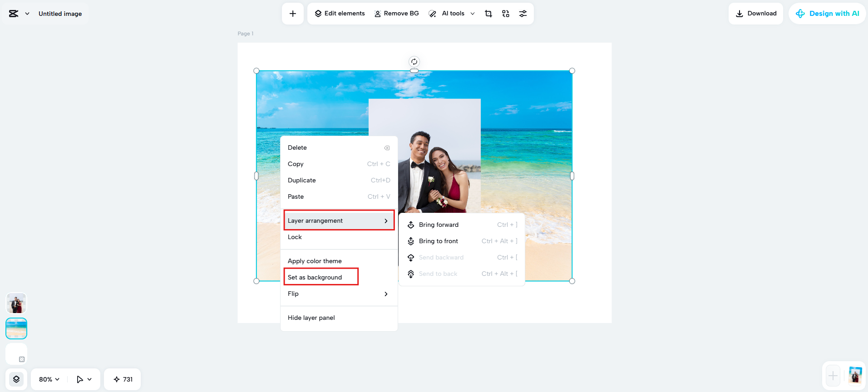This screenshot has height=392, width=868.
Task: Select Bring to front in submenu
Action: [x=462, y=241]
